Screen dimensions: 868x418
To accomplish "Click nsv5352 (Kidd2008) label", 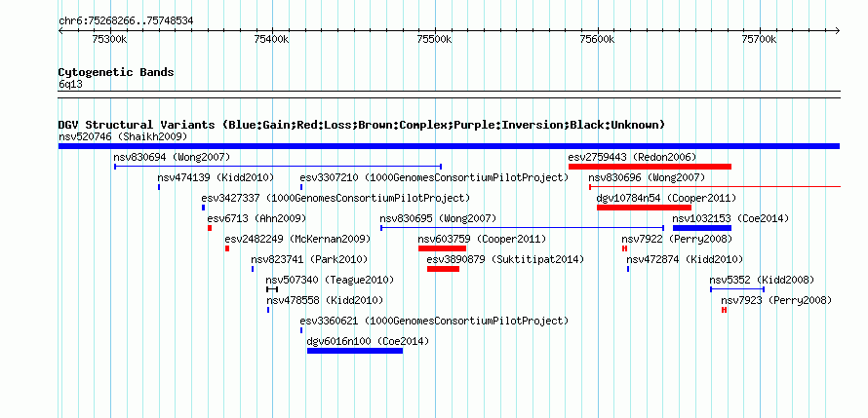I will pos(763,280).
